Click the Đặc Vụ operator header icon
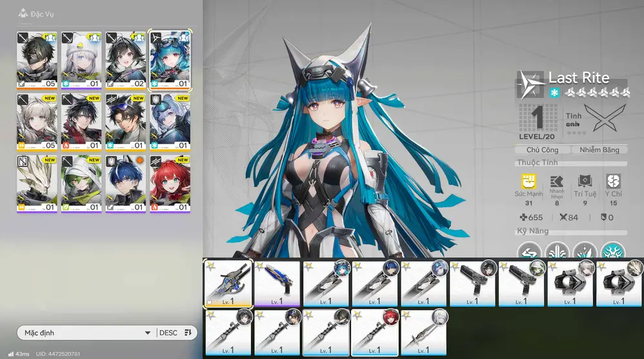Image resolution: width=644 pixels, height=359 pixels. pos(23,13)
